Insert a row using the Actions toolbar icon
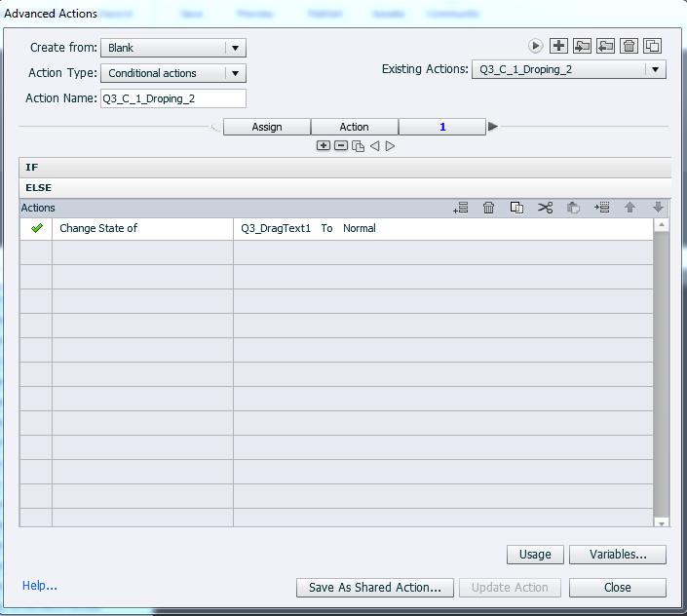The height and width of the screenshot is (616, 687). point(602,208)
